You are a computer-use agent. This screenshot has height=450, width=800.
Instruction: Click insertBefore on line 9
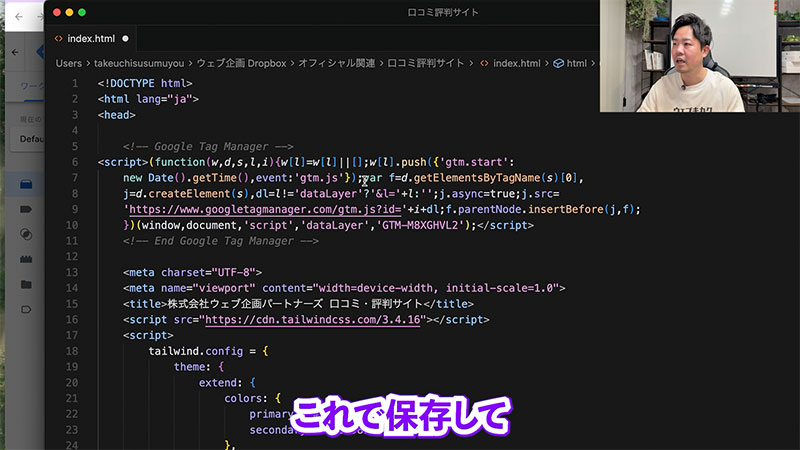pos(566,209)
